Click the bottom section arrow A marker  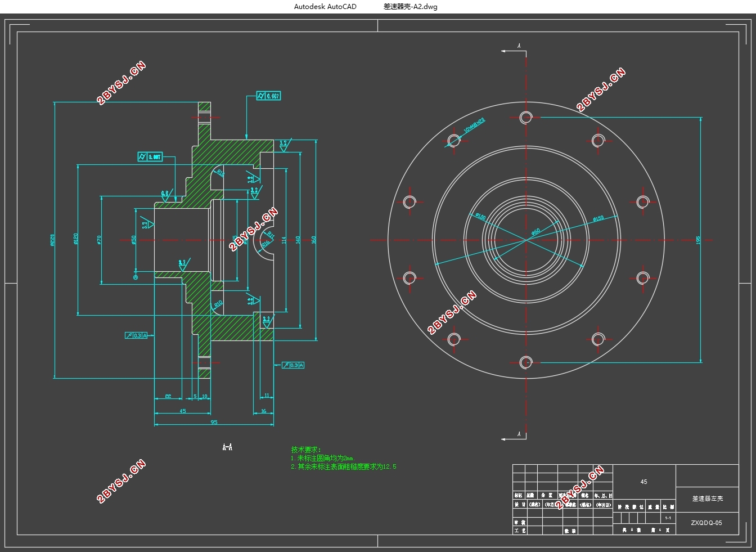click(x=514, y=435)
